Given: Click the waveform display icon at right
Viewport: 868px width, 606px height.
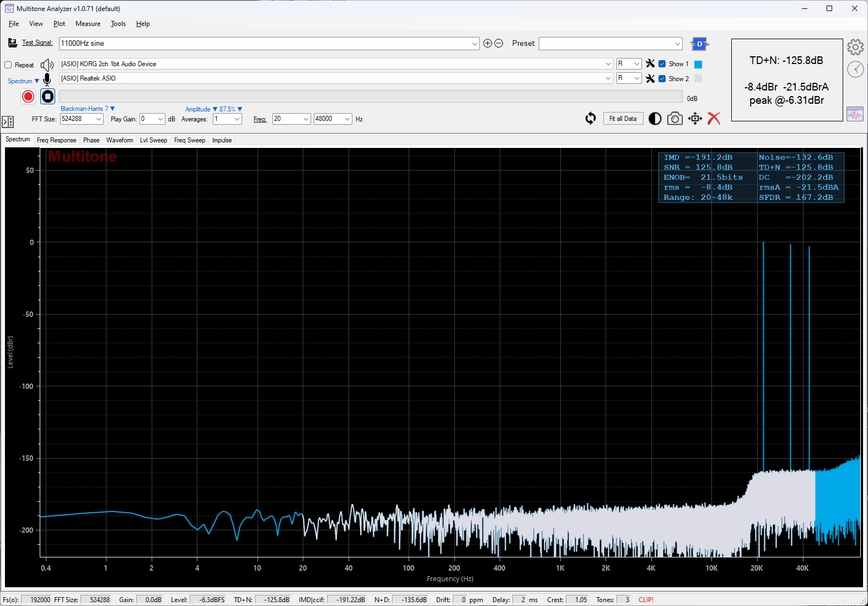Looking at the screenshot, I should 855,114.
